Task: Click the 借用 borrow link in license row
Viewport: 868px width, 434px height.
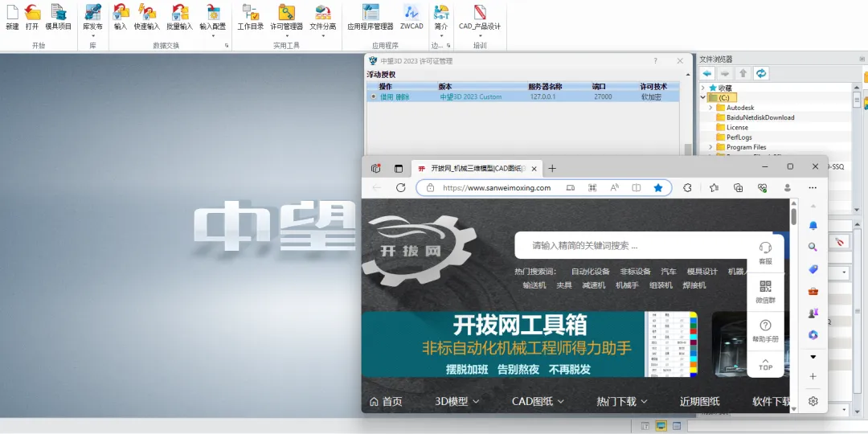Action: click(x=387, y=96)
